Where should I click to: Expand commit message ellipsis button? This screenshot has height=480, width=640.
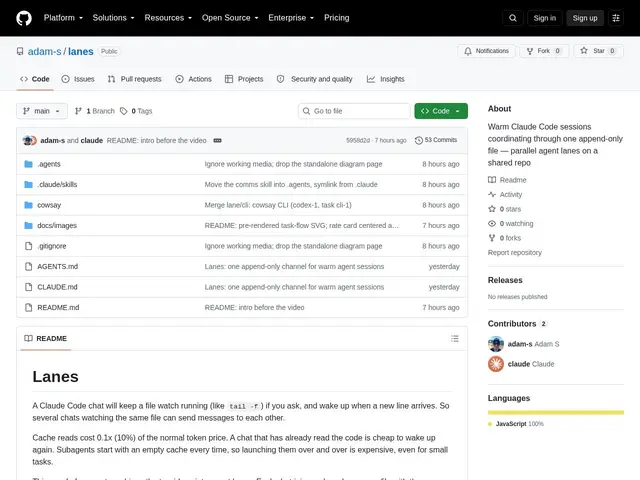point(218,140)
